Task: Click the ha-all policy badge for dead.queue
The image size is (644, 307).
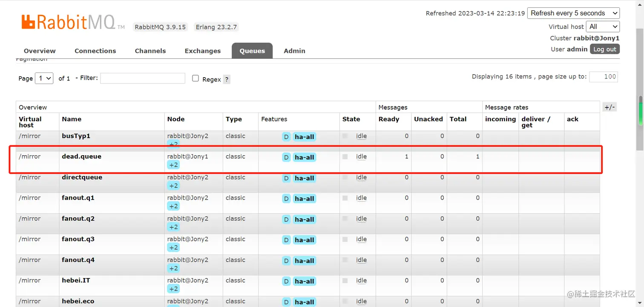Action: coord(304,157)
